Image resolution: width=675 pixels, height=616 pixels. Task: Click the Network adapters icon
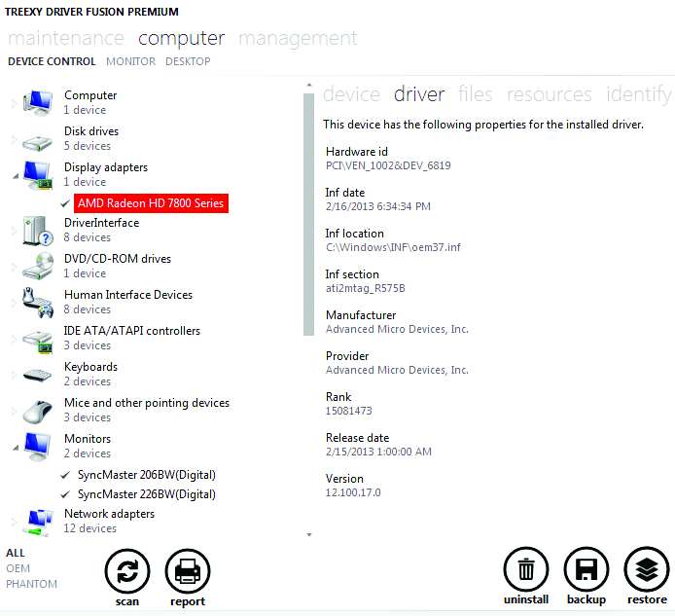pos(38,522)
